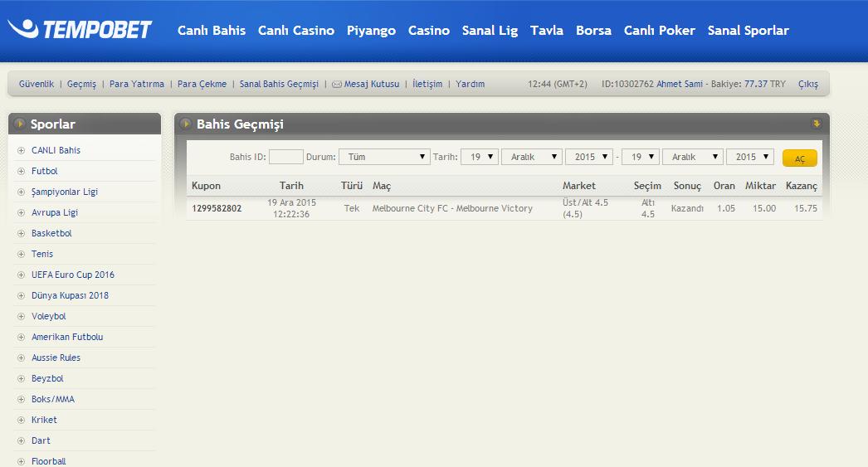The image size is (868, 467).
Task: Open the Durum dropdown showing Tüm
Action: click(383, 157)
